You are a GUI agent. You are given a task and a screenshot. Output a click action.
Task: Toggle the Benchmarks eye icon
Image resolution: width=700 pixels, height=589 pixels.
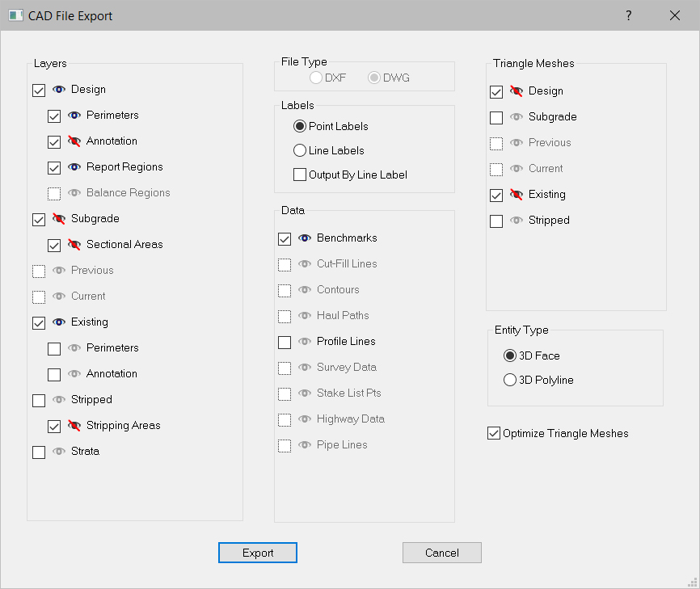point(305,238)
